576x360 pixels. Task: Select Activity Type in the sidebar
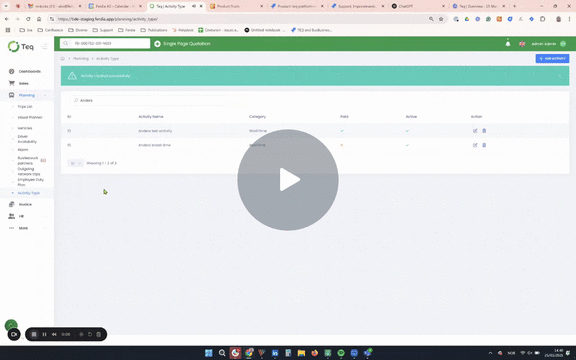[x=28, y=193]
